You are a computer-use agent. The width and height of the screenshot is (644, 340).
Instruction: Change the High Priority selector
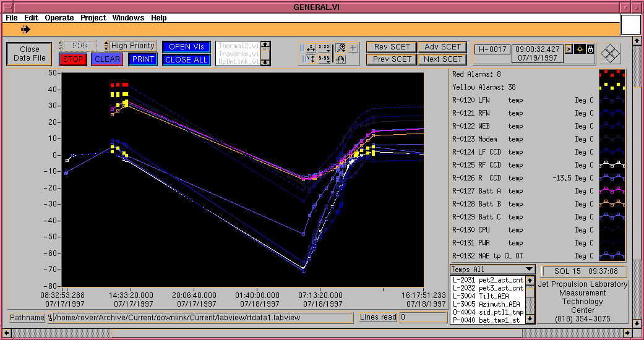106,46
